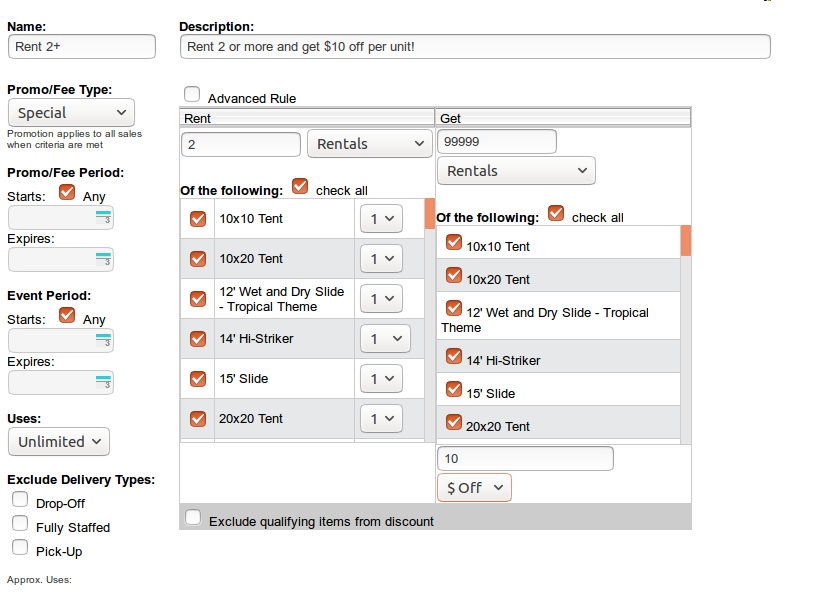Open the Promo/Fee Type Special dropdown
Viewport: 815px width, 609px height.
[x=71, y=113]
